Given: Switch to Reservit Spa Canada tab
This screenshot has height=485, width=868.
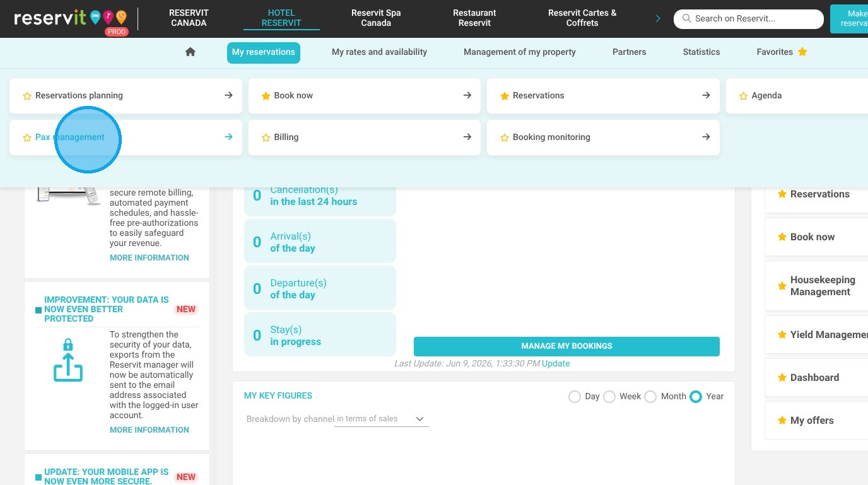Looking at the screenshot, I should [376, 18].
